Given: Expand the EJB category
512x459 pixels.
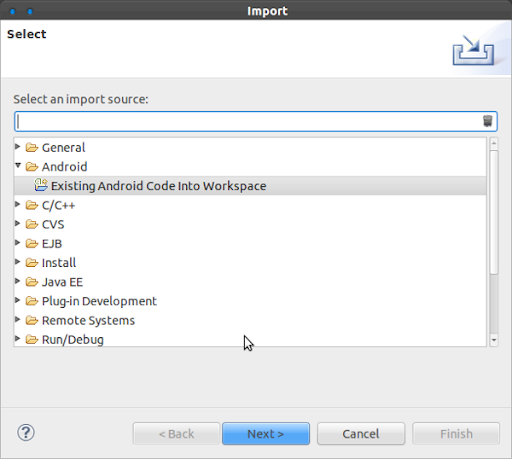Looking at the screenshot, I should click(x=18, y=243).
